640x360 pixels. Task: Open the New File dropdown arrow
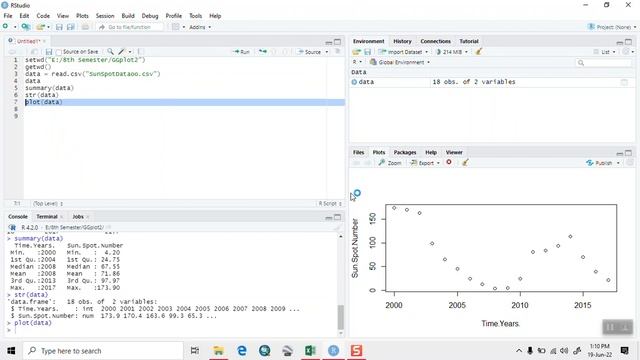click(15, 27)
